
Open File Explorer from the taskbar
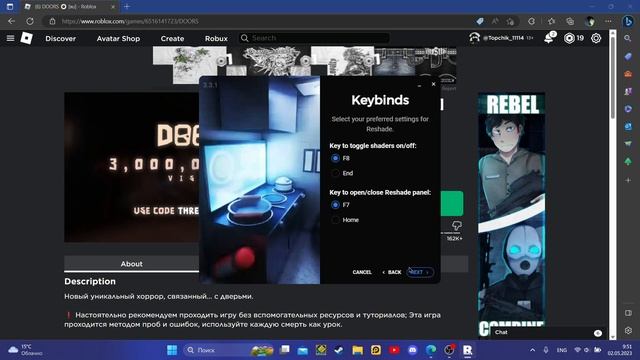tap(358, 350)
